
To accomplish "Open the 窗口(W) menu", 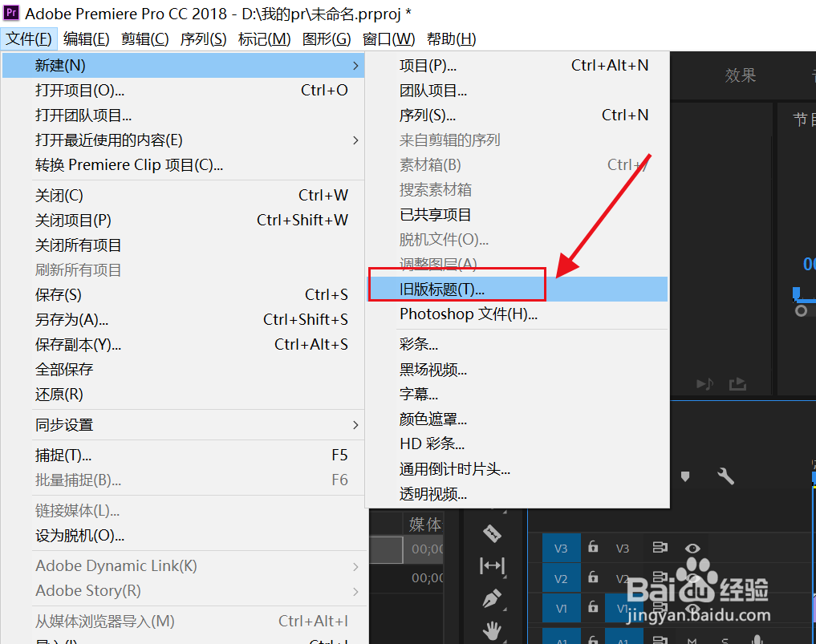I will tap(389, 39).
